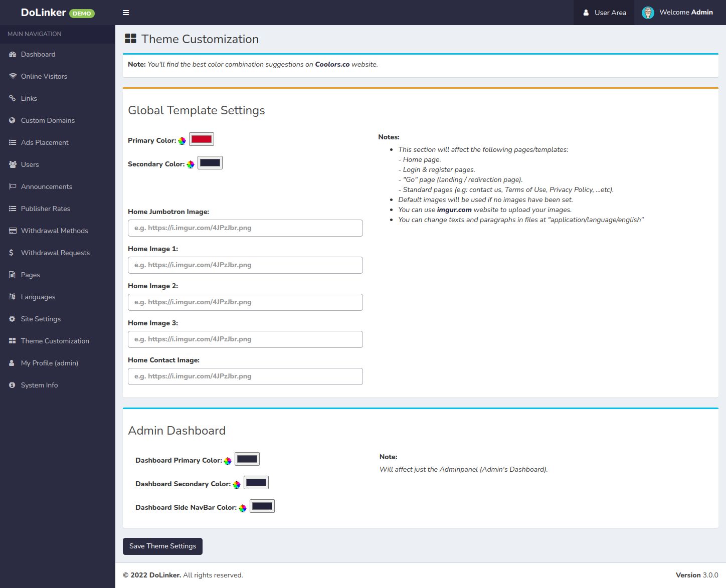
Task: Click the Withdrawal Requests dollar icon
Action: click(12, 253)
